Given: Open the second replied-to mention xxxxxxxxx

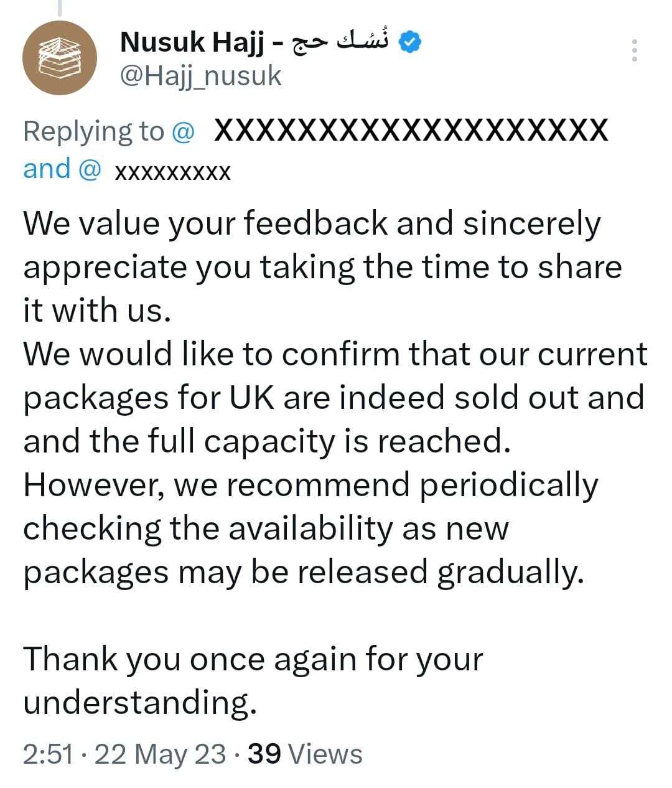Looking at the screenshot, I should [172, 171].
